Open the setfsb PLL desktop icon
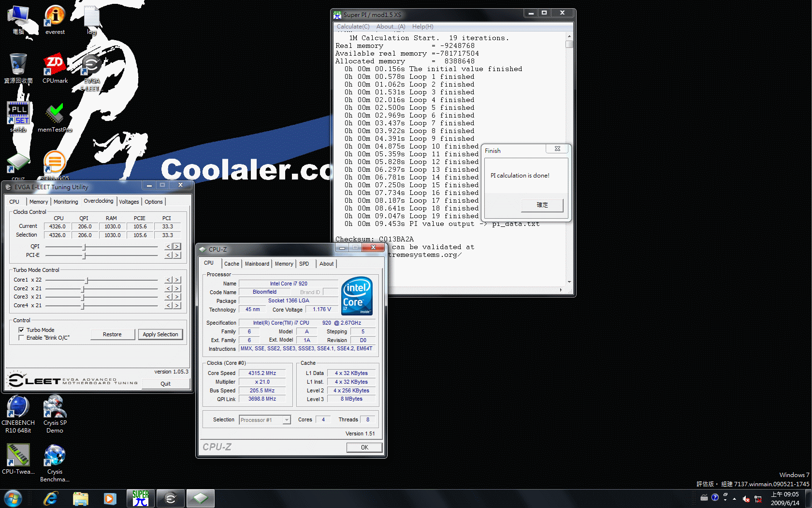The image size is (812, 508). point(18,117)
